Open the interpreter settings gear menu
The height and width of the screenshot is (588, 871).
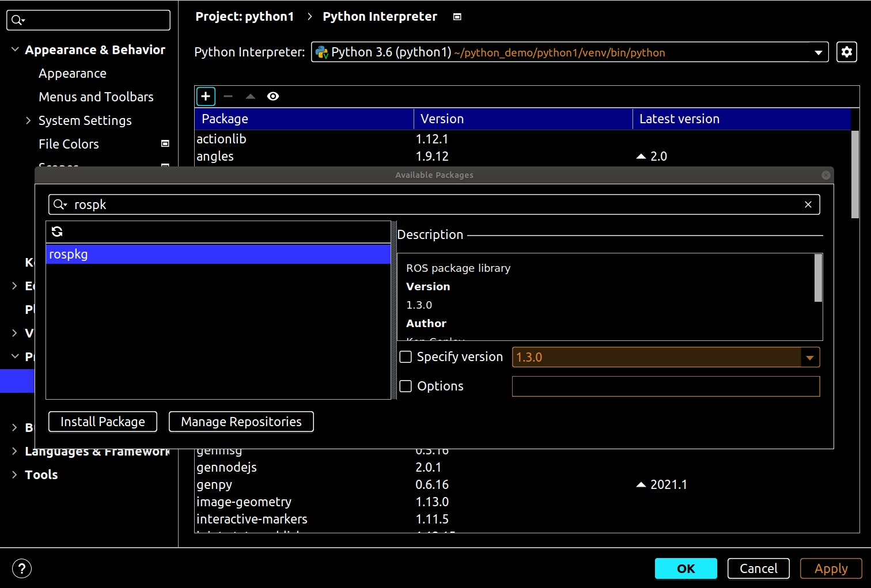pyautogui.click(x=846, y=52)
